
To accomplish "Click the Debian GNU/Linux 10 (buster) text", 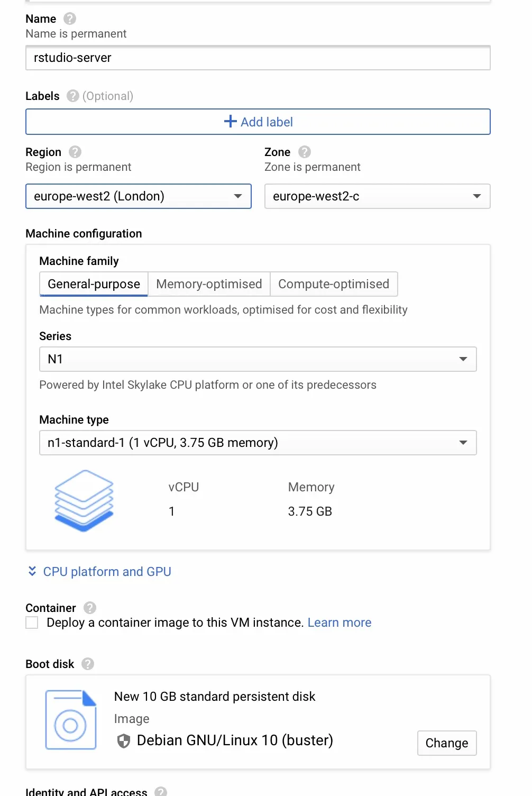I will pos(235,740).
